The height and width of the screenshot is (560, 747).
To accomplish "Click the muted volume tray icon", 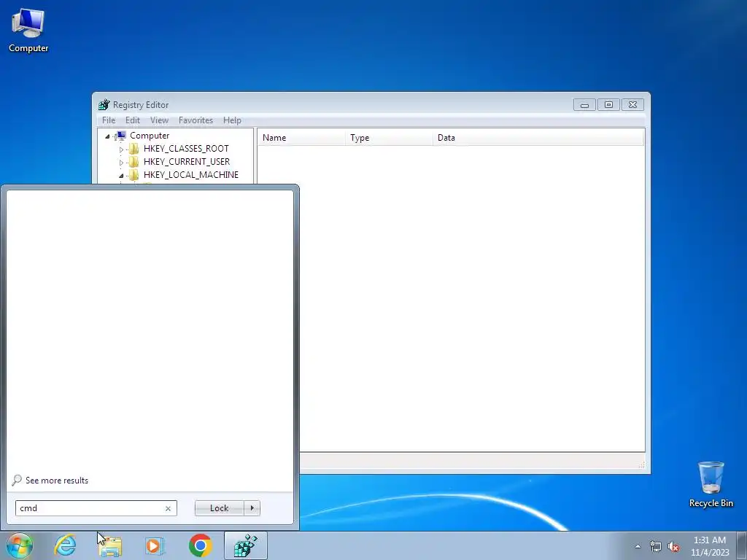I will point(673,547).
